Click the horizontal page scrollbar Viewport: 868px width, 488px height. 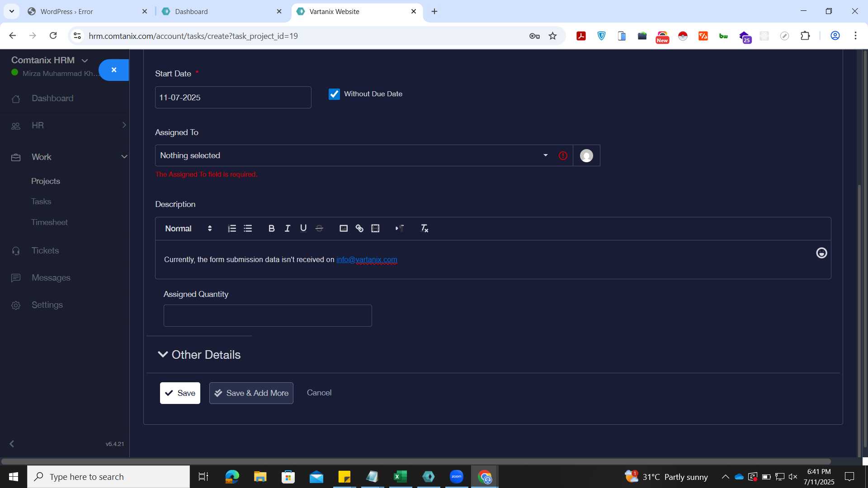[x=416, y=461]
